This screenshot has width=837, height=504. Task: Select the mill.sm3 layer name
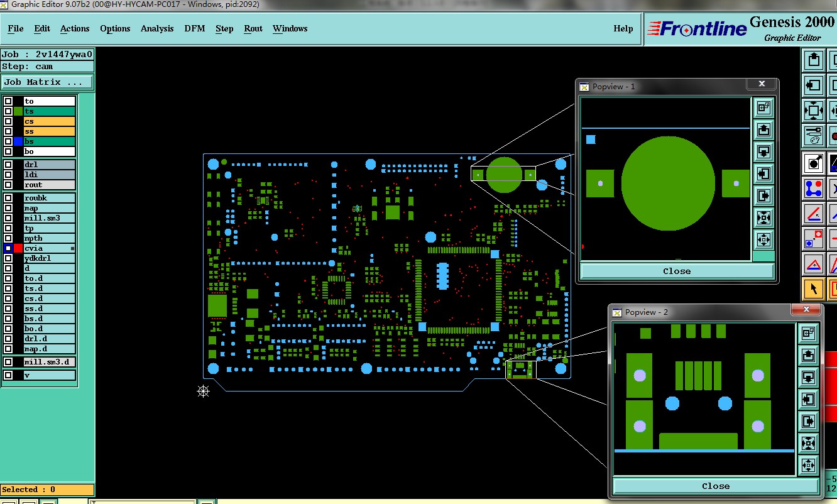pos(50,218)
